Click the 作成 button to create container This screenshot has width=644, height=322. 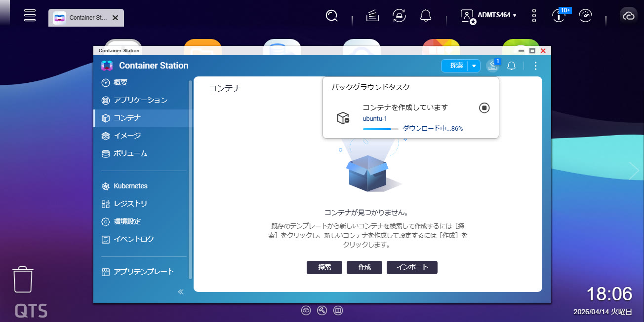[x=364, y=267]
